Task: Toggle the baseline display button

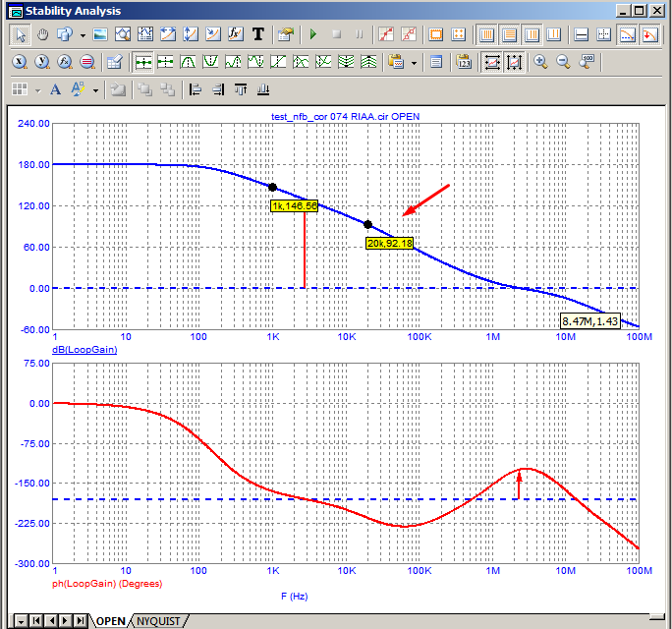Action: (x=582, y=34)
